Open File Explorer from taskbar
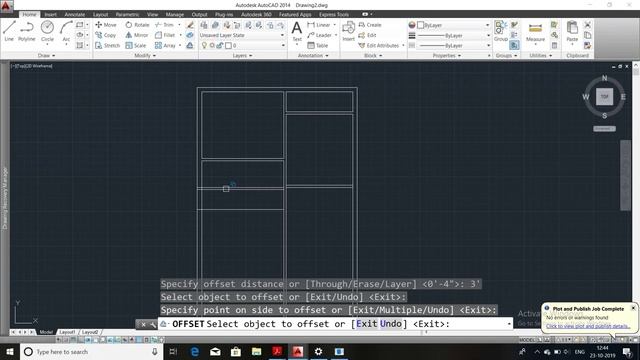640x360 pixels. coord(256,351)
